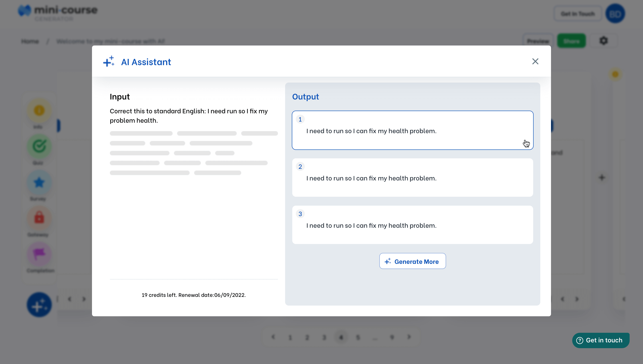Open the settings gear icon
Viewport: 643px width, 364px height.
click(603, 41)
